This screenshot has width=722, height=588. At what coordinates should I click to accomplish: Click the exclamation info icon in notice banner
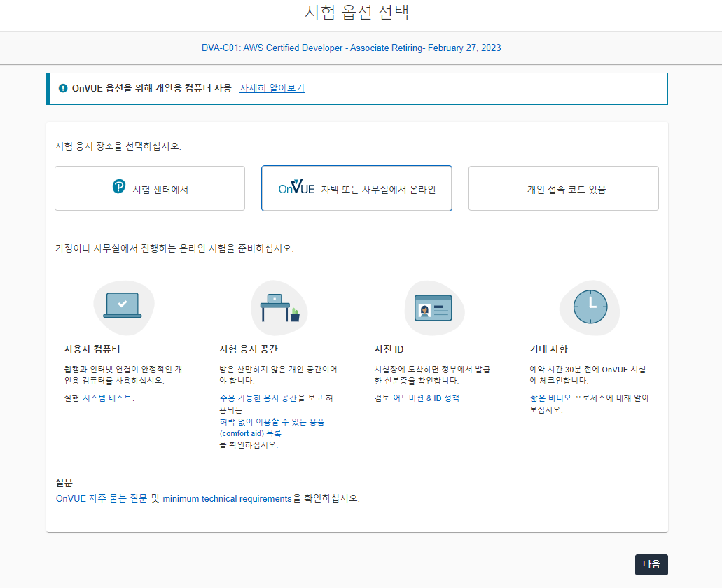(63, 88)
